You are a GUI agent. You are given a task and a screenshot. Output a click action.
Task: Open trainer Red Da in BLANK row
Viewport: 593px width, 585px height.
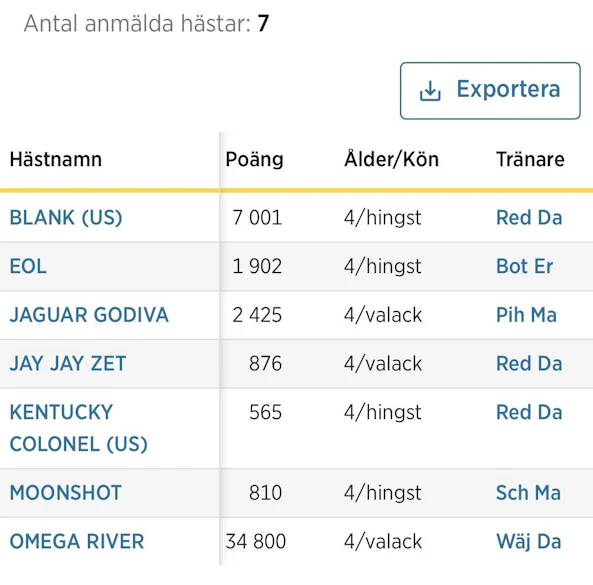pyautogui.click(x=529, y=217)
